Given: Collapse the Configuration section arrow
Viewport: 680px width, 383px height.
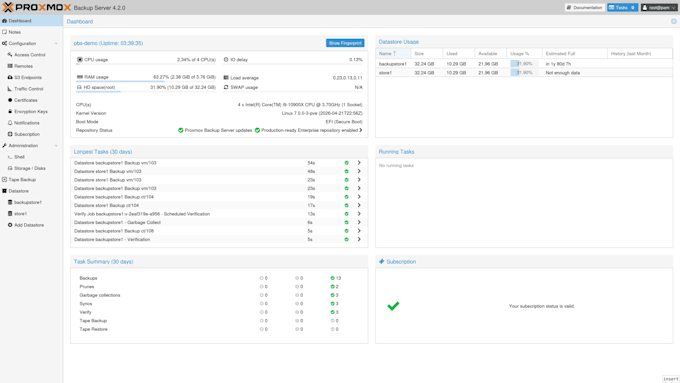Looking at the screenshot, I should pos(56,43).
